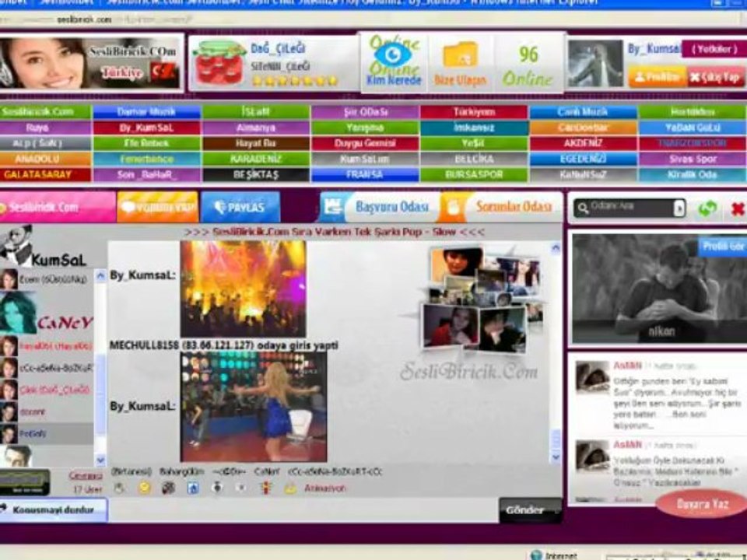Click the green refresh rooms icon
This screenshot has width=747, height=560.
pyautogui.click(x=707, y=208)
